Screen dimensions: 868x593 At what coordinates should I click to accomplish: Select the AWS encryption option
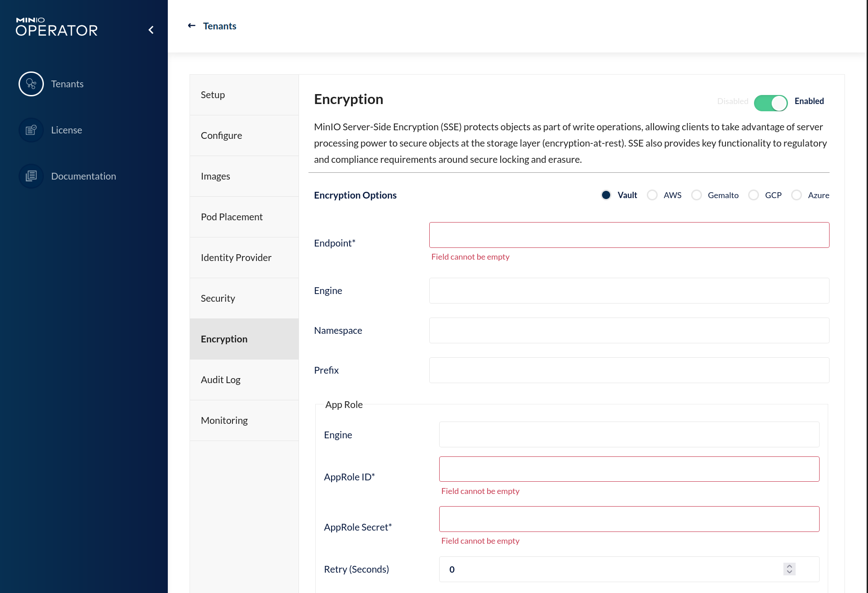click(652, 195)
